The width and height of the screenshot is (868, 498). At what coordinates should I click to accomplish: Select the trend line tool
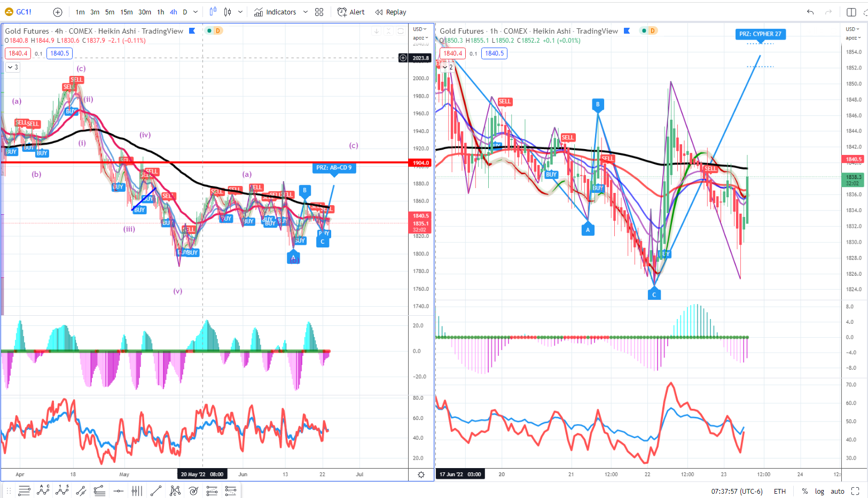(x=156, y=491)
